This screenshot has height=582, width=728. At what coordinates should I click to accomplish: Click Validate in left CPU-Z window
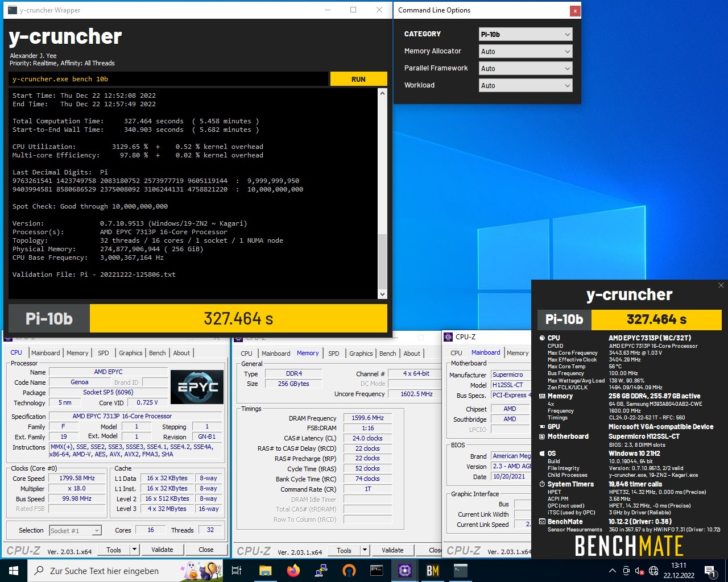(x=162, y=550)
